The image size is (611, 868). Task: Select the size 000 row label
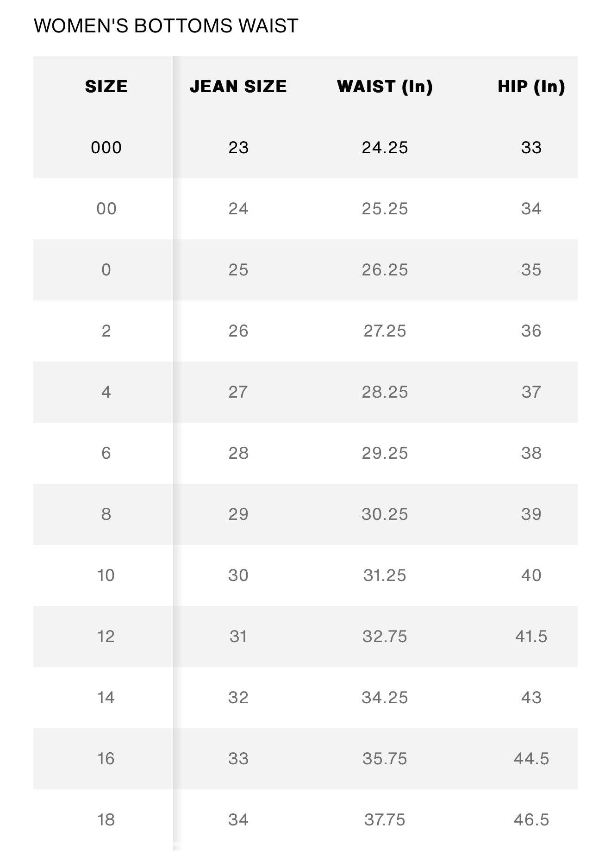106,148
